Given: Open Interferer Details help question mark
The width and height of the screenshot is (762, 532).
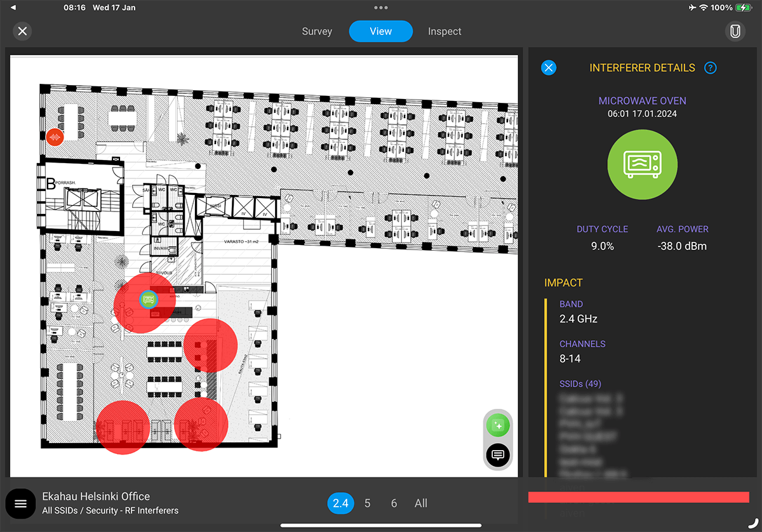Looking at the screenshot, I should 711,68.
